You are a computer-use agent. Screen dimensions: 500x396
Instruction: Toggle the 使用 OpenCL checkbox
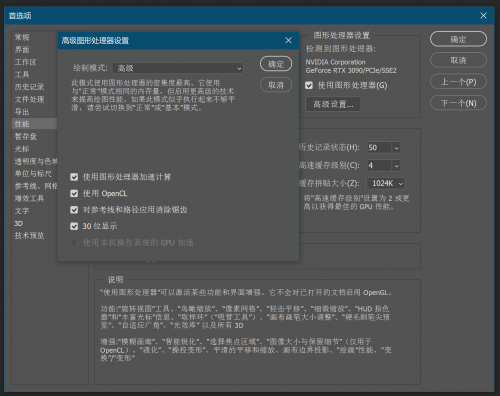click(74, 193)
